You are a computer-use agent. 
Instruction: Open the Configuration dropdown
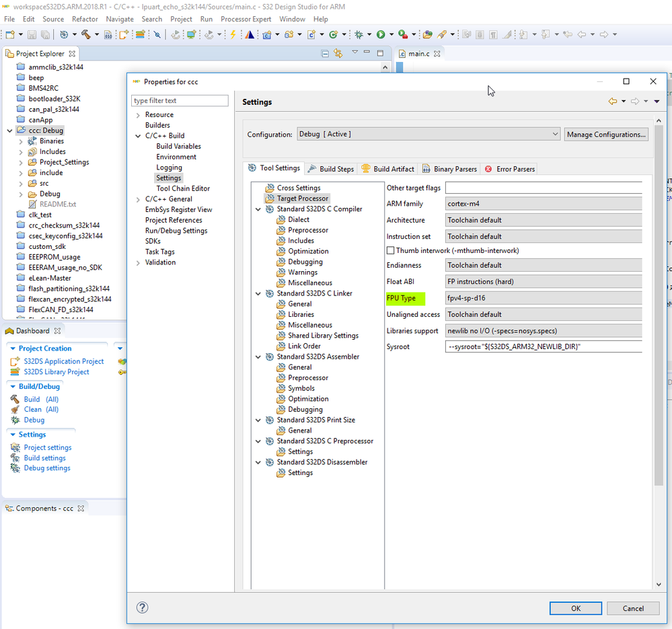point(429,134)
